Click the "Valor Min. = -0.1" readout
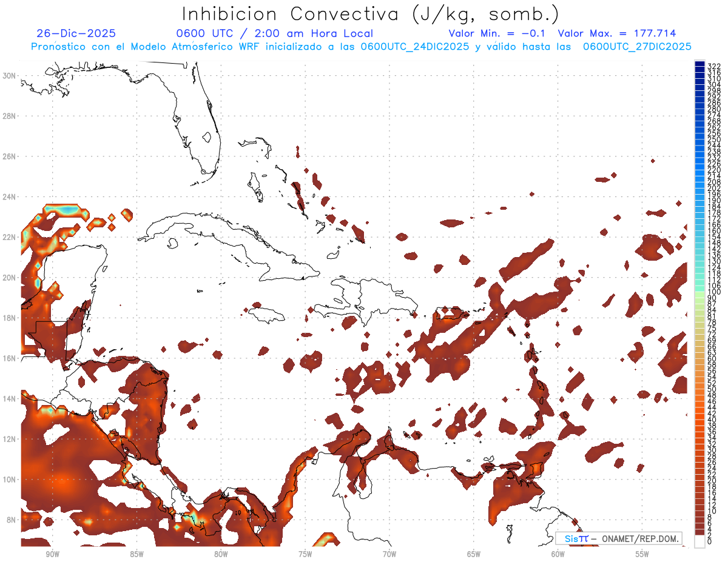This screenshot has height=562, width=728. [x=497, y=34]
